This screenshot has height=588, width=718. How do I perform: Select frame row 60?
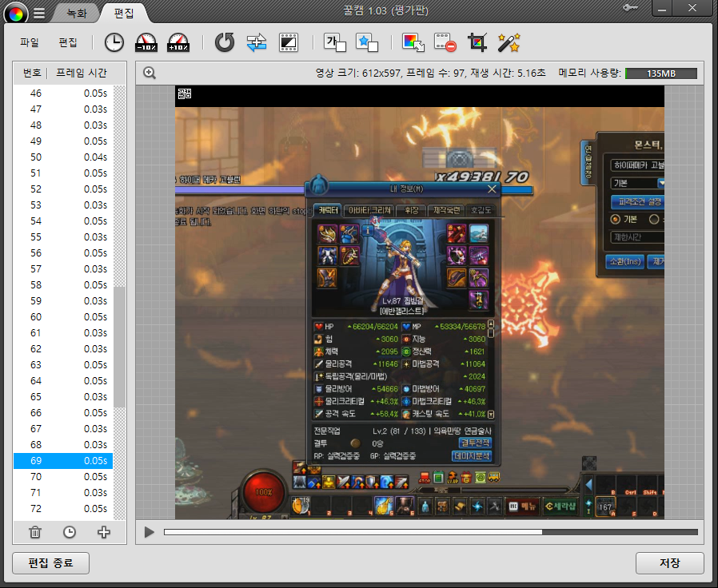(x=63, y=317)
